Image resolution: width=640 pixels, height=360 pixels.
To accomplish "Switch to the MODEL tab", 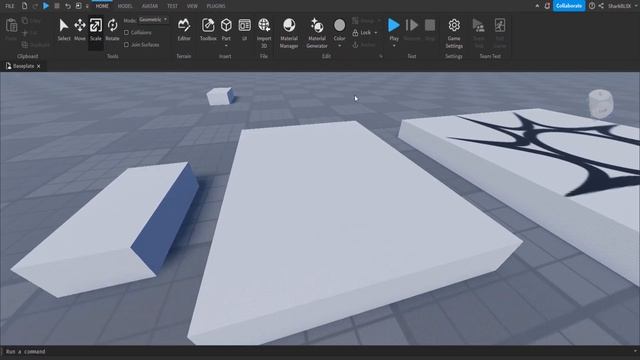I will tap(125, 6).
